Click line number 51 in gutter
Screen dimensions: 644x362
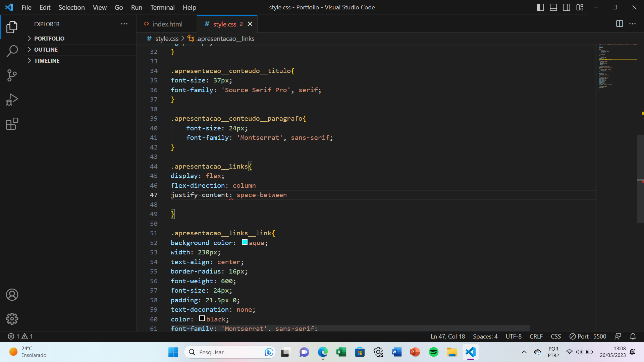click(154, 233)
